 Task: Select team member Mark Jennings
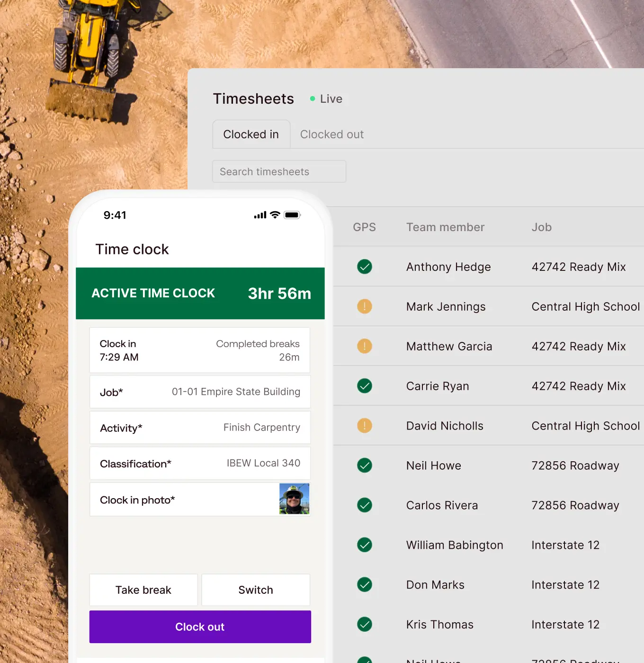[446, 307]
